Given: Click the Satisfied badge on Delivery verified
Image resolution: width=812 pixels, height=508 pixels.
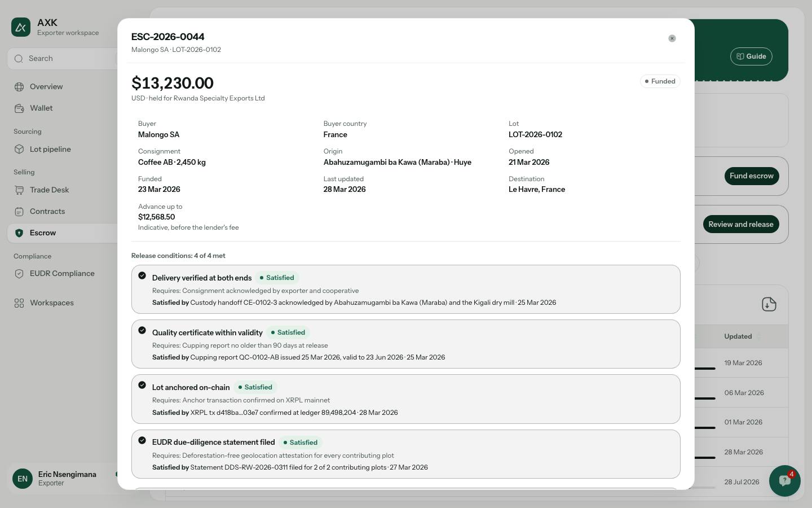Looking at the screenshot, I should pos(277,278).
